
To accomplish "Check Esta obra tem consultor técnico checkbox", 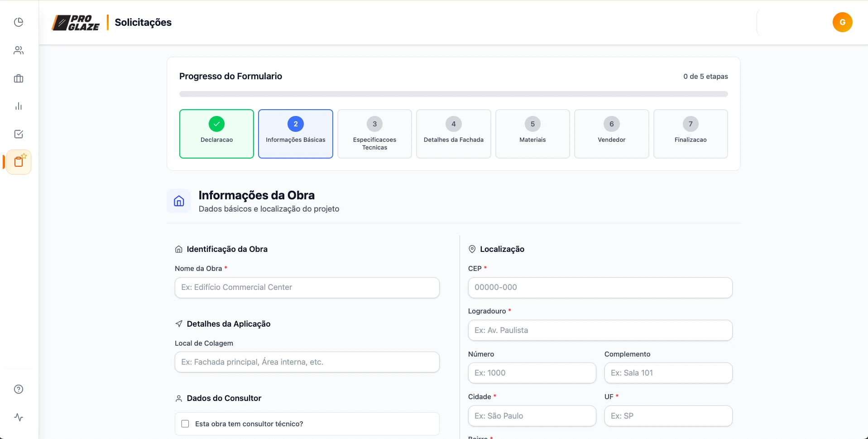I will [x=185, y=424].
